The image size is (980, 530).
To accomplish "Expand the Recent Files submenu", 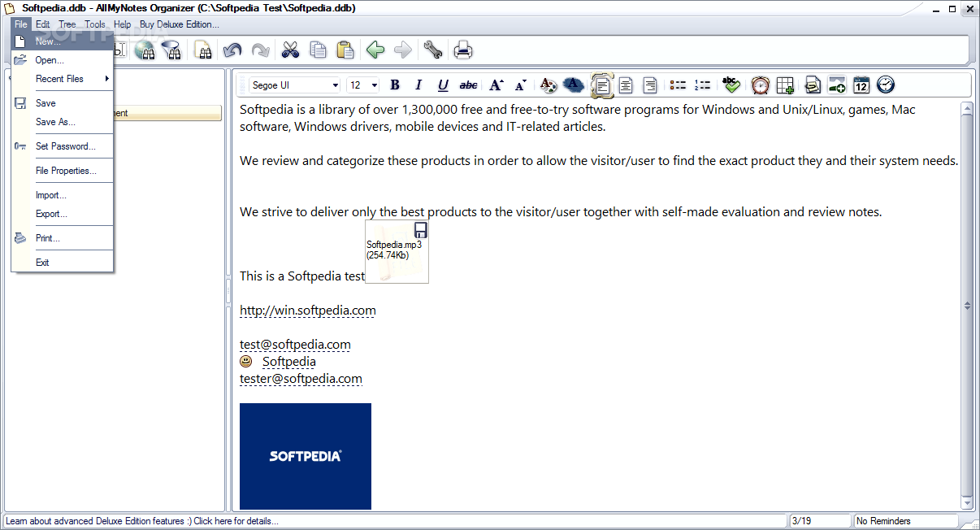I will click(x=63, y=79).
